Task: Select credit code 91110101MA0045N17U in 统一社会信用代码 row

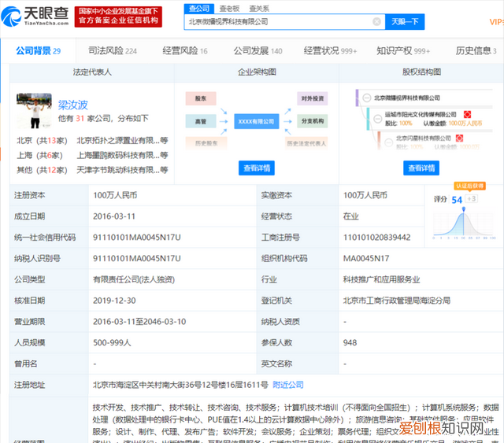Action: (x=137, y=238)
